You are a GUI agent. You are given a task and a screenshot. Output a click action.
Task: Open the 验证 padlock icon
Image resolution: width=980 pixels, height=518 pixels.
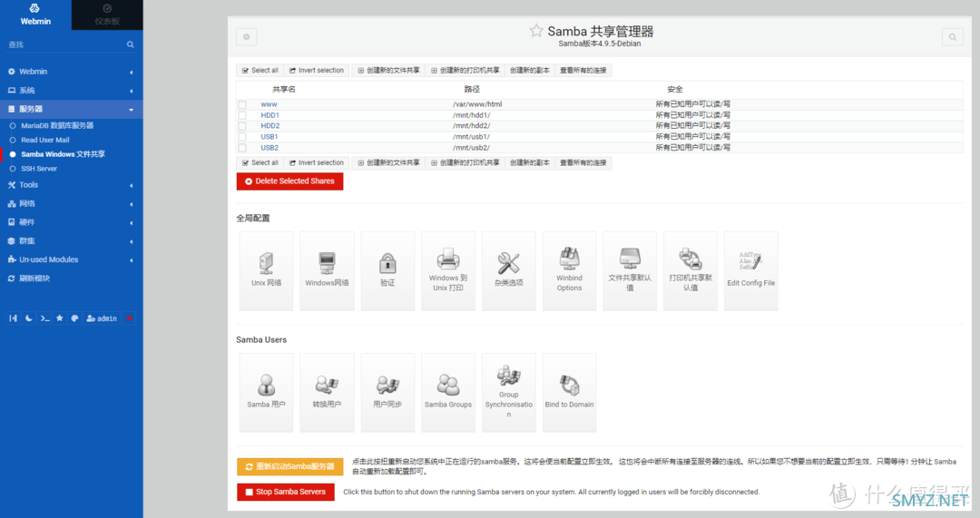tap(387, 270)
